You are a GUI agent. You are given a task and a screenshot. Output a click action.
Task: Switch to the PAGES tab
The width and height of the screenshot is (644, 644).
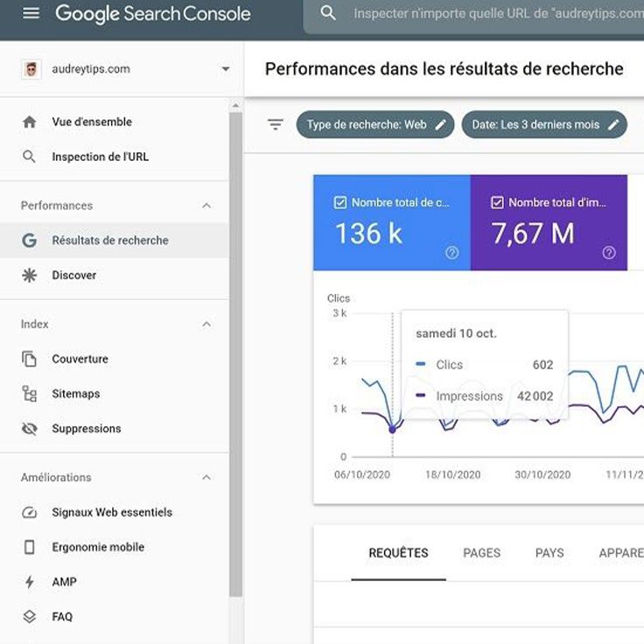[481, 553]
